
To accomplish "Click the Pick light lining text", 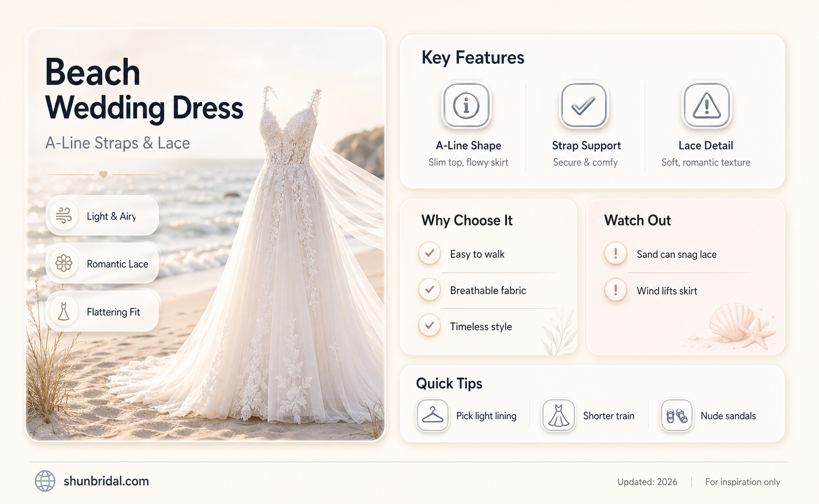I will pyautogui.click(x=486, y=416).
